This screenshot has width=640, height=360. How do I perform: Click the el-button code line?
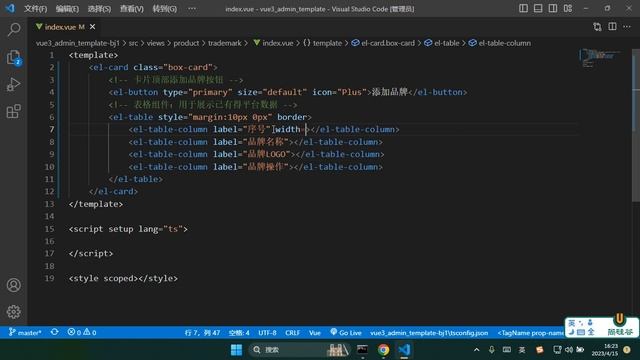click(x=288, y=92)
